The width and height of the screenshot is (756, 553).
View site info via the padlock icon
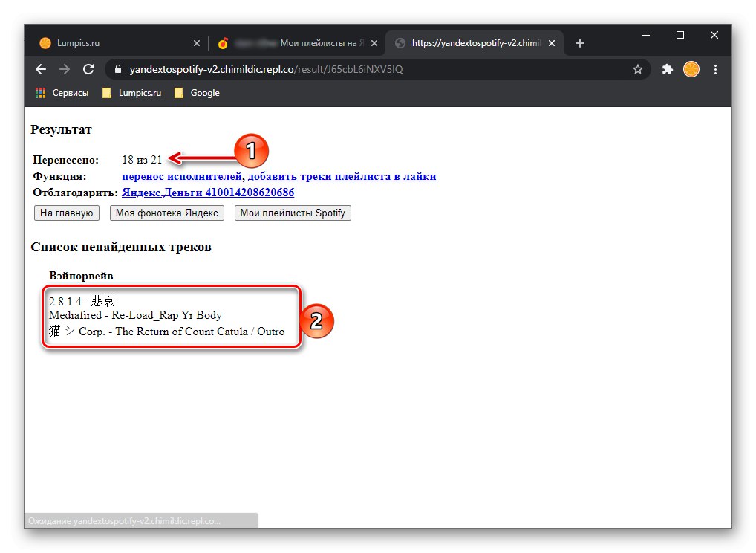coord(117,69)
